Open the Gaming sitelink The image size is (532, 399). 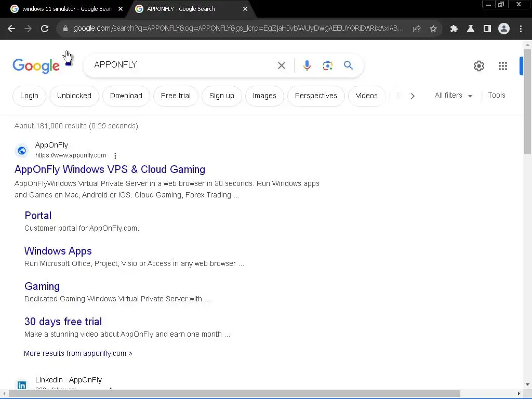(42, 286)
